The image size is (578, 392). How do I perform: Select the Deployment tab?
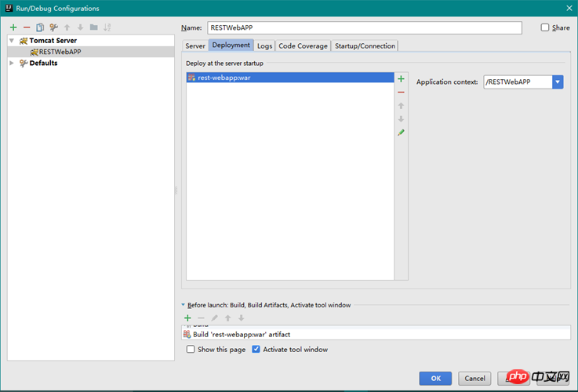click(231, 45)
